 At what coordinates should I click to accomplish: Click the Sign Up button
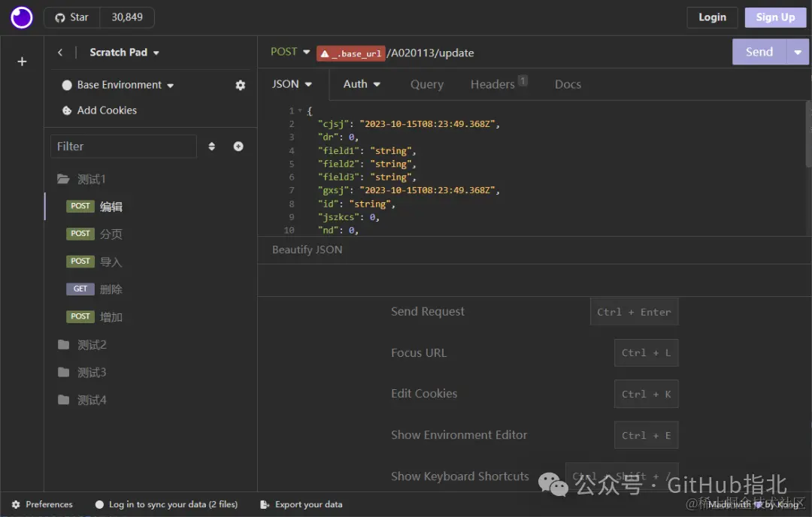(x=775, y=17)
